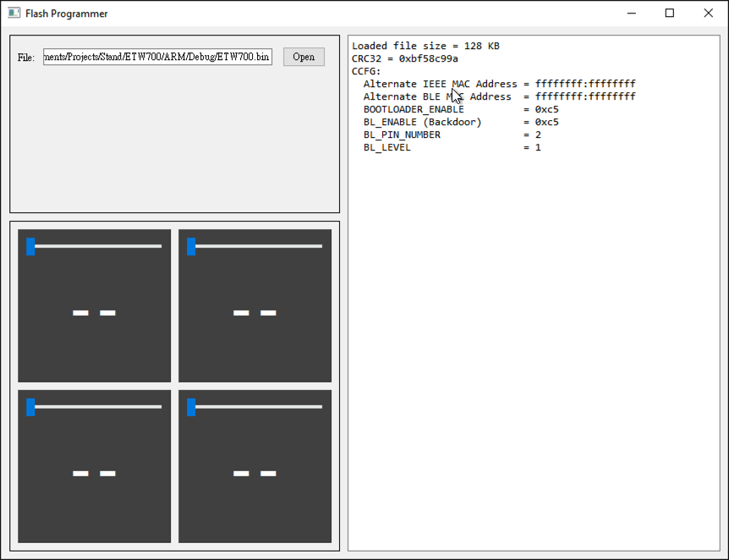
Task: Click the small indicator bars in top-left panel
Action: coord(92,312)
